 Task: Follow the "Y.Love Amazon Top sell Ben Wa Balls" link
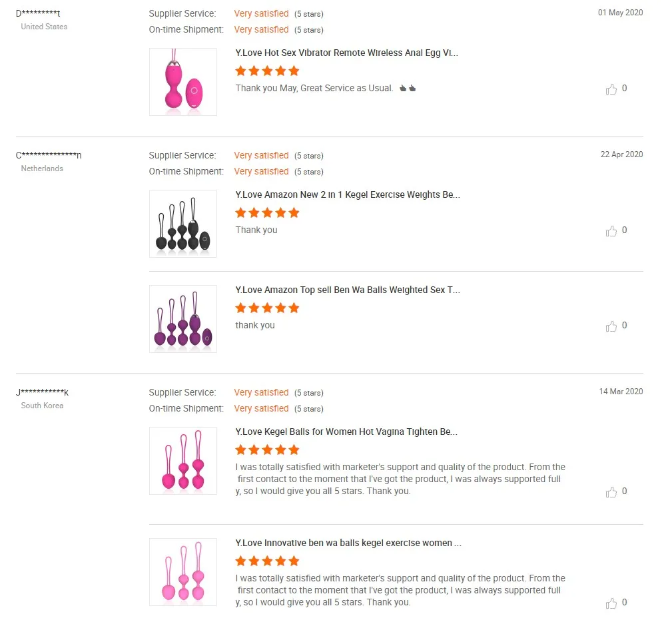tap(347, 290)
